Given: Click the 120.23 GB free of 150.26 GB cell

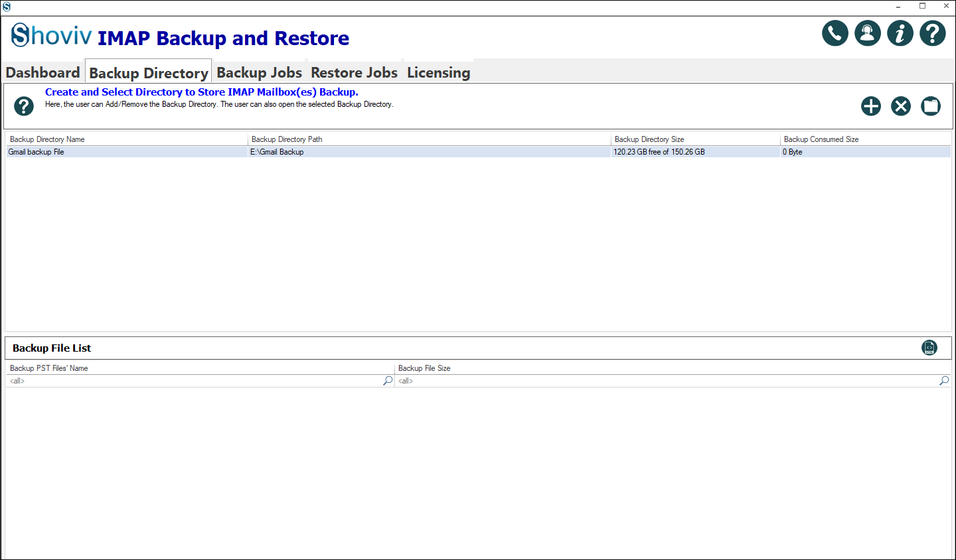Looking at the screenshot, I should point(695,152).
